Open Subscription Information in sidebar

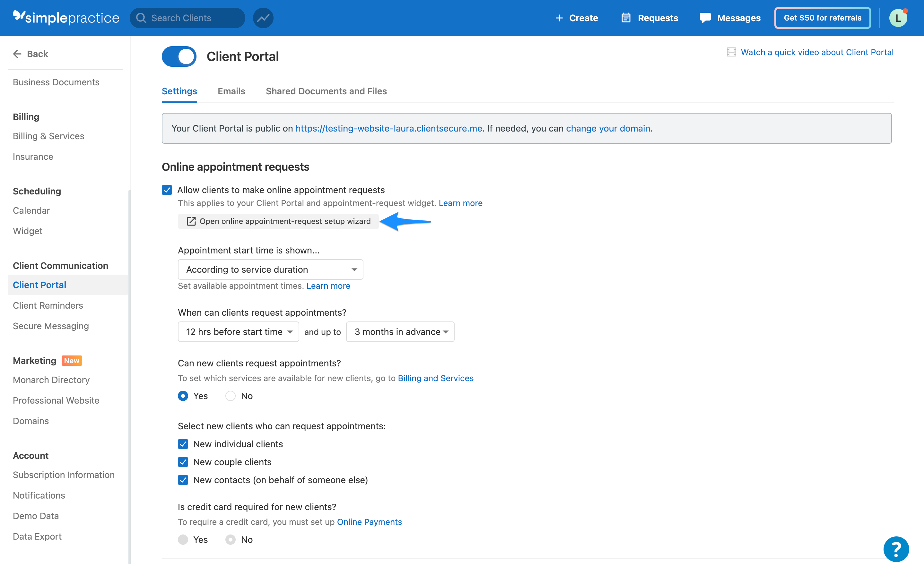pyautogui.click(x=64, y=475)
